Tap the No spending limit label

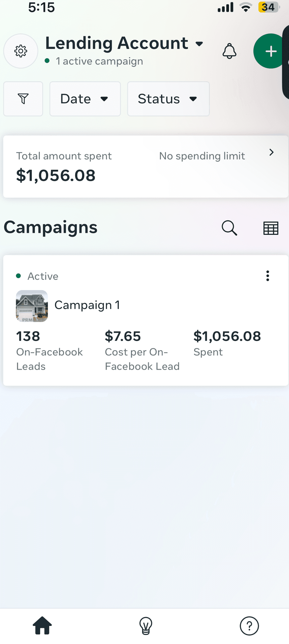point(202,156)
